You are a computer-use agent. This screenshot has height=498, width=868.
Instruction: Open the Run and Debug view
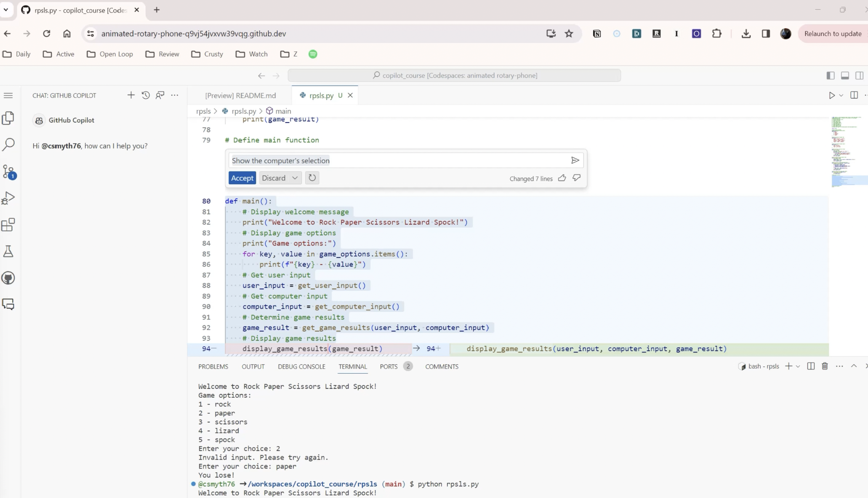(x=8, y=198)
